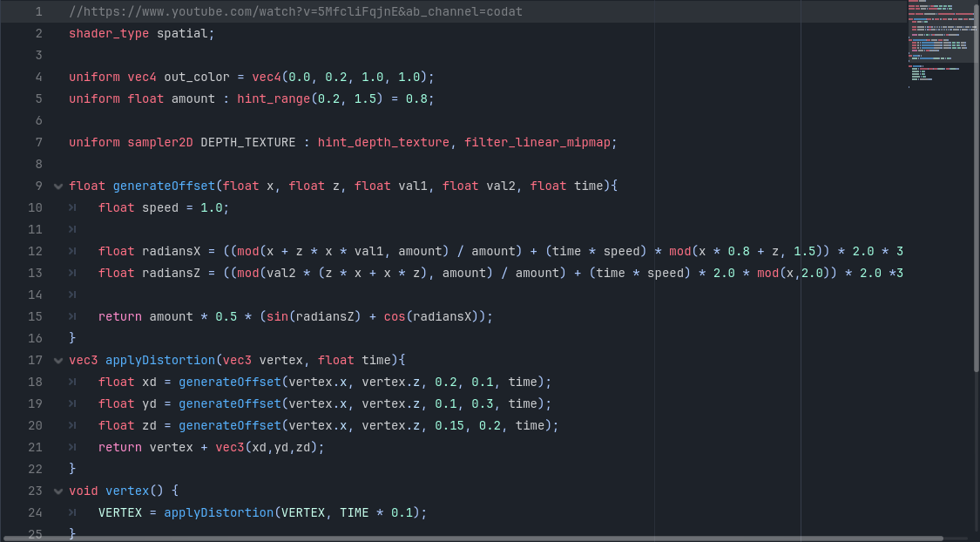Click line number 21 in the gutter
Viewport: 980px width, 542px height.
pos(35,447)
